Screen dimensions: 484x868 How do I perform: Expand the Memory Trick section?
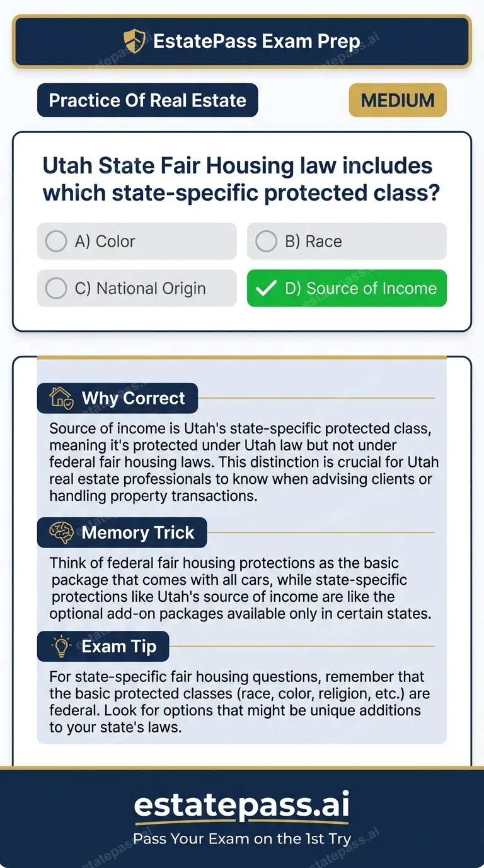point(122,532)
